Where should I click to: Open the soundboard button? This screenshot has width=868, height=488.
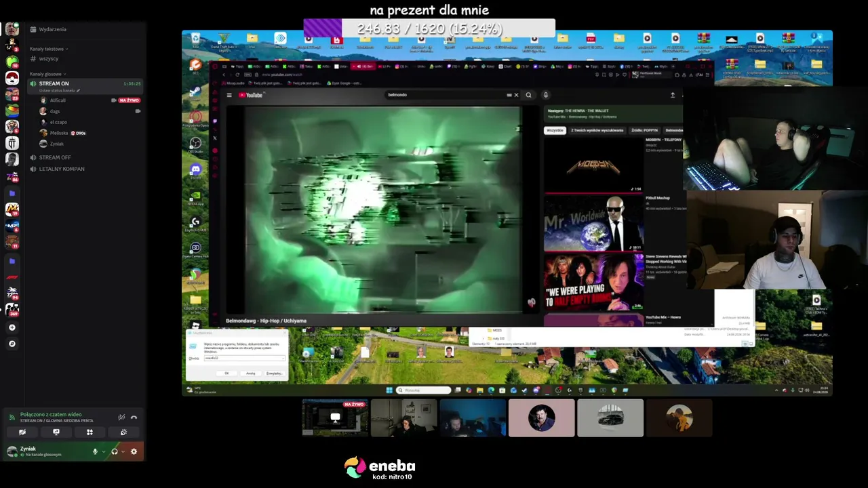123,432
